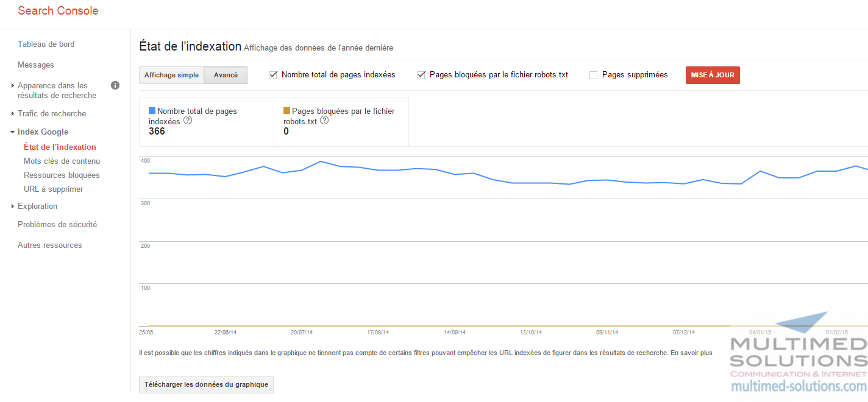Uncheck Nombre total de pages indexées checkbox
The height and width of the screenshot is (402, 868).
point(273,75)
